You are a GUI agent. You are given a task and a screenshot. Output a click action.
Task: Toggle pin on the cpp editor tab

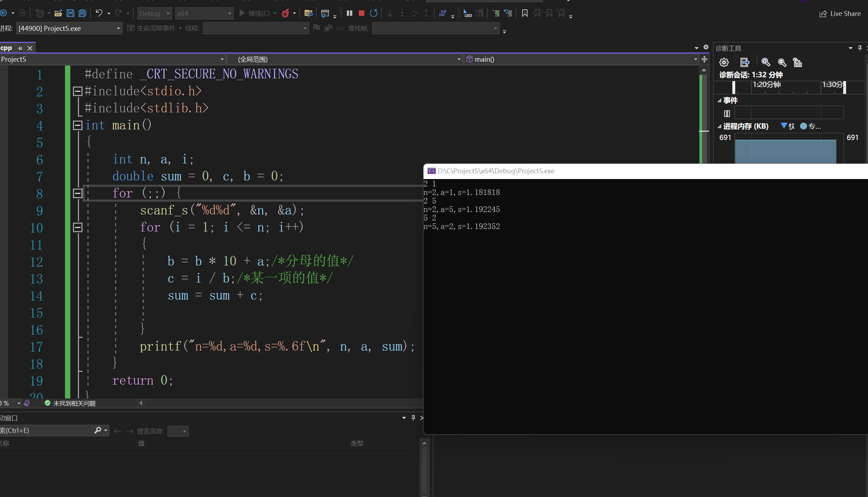[20, 48]
